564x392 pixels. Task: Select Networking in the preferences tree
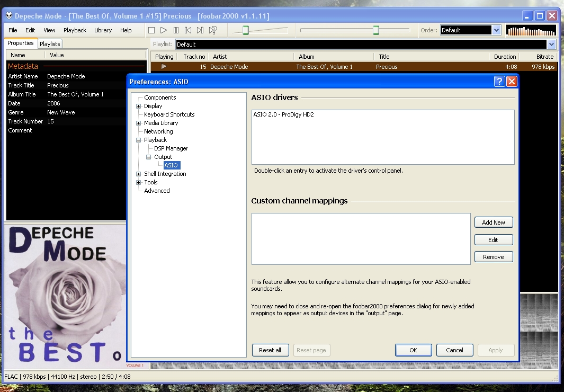tap(159, 131)
